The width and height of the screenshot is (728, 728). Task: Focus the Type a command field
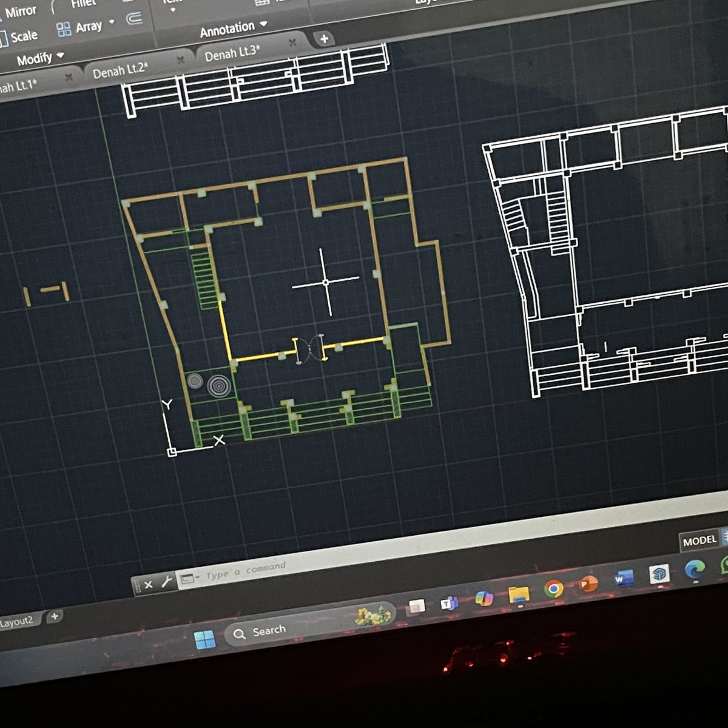246,571
